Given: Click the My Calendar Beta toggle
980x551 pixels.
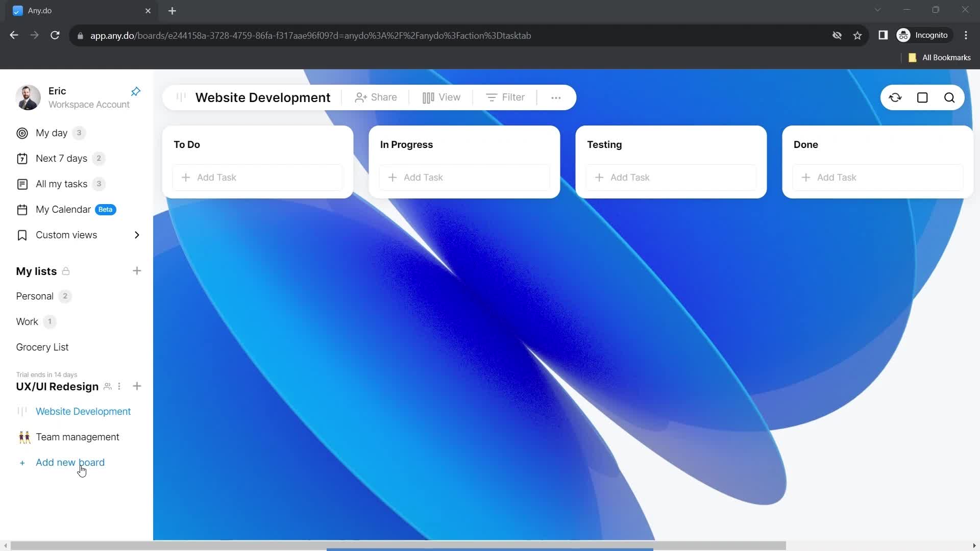Looking at the screenshot, I should [x=63, y=209].
